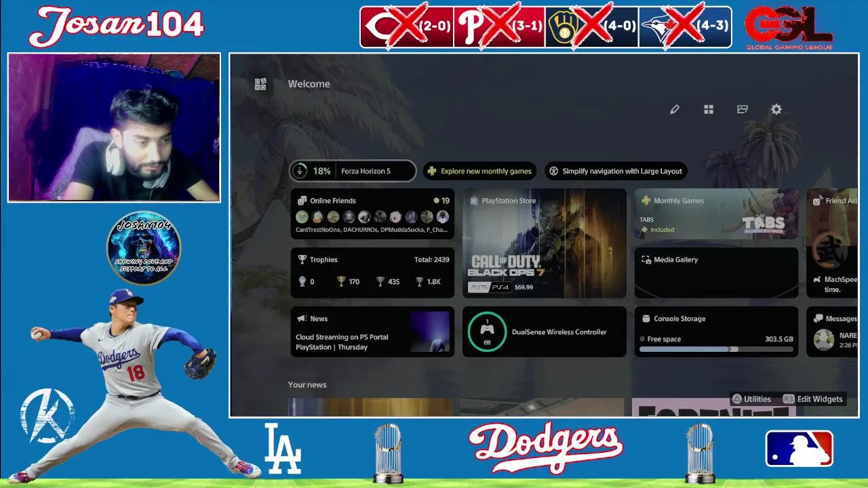Open the PlayStation Store widget title
Screen dimensions: 868x488
[509, 201]
